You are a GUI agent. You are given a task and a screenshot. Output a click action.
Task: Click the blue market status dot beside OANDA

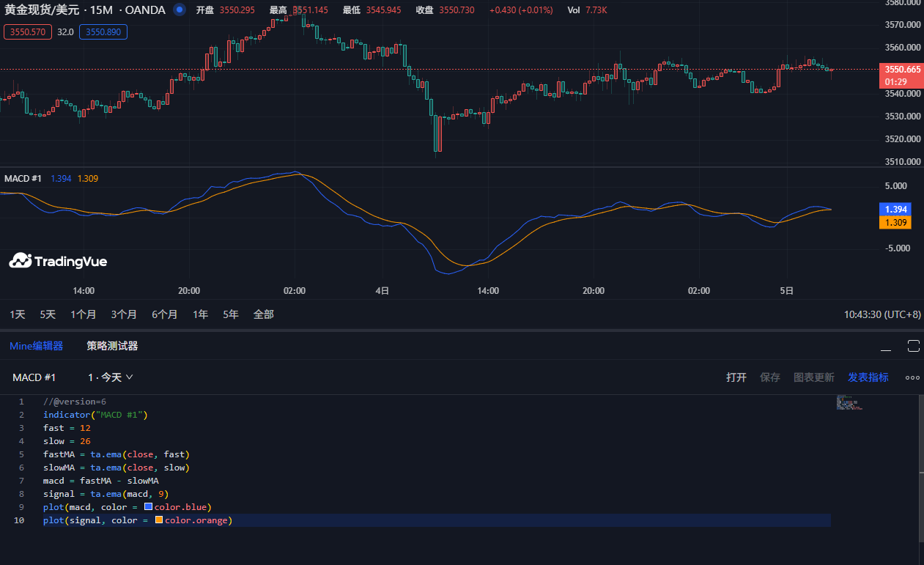(180, 10)
